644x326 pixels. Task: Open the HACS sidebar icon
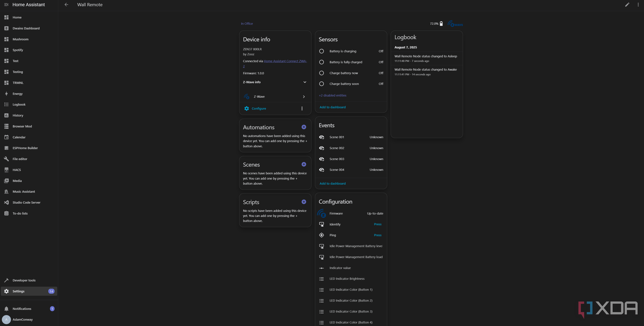click(x=7, y=170)
